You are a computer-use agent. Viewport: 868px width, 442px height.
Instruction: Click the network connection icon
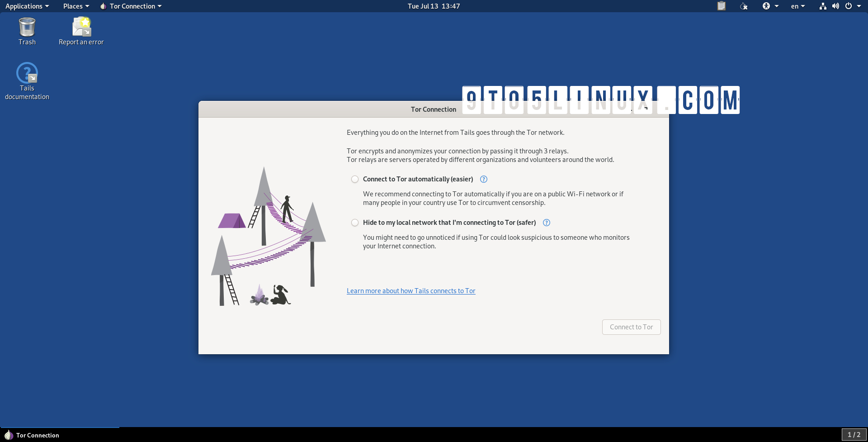tap(822, 6)
